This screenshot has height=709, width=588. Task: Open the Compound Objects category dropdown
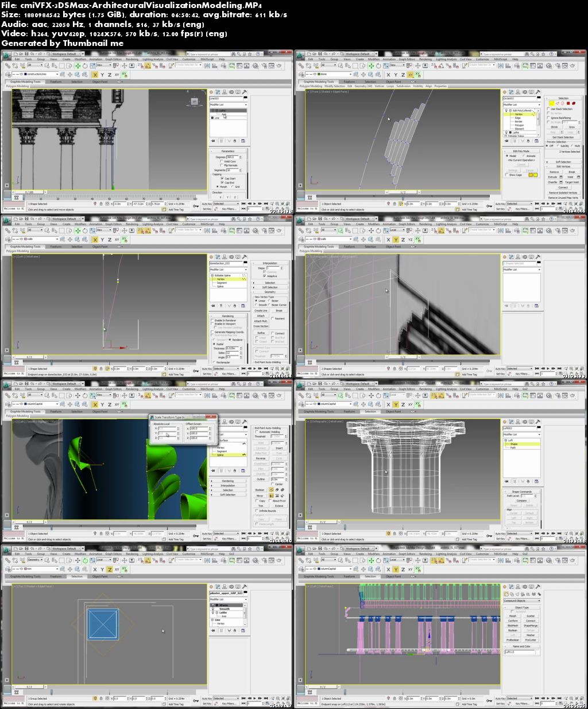pos(521,601)
